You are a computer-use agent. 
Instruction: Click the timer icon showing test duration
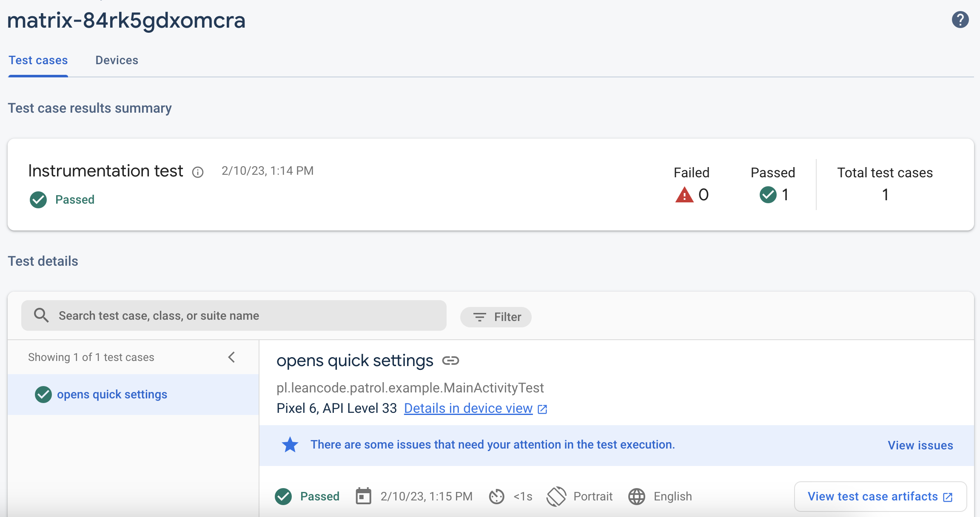pos(497,496)
